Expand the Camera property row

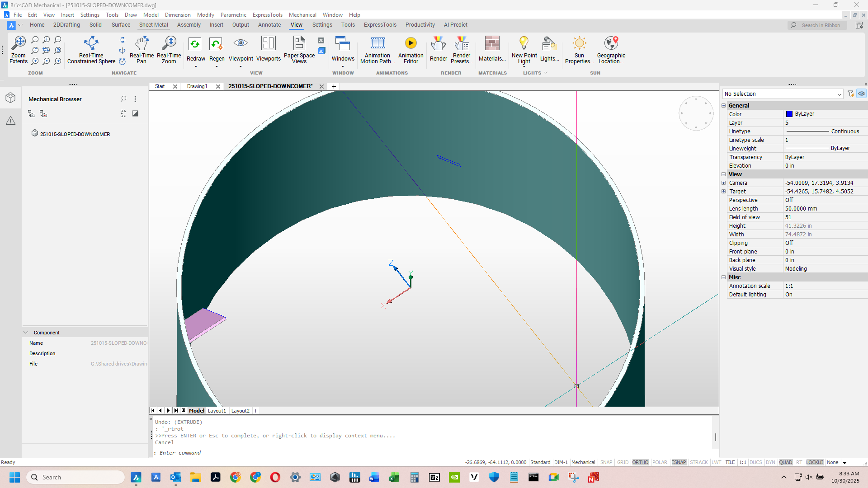coord(723,183)
